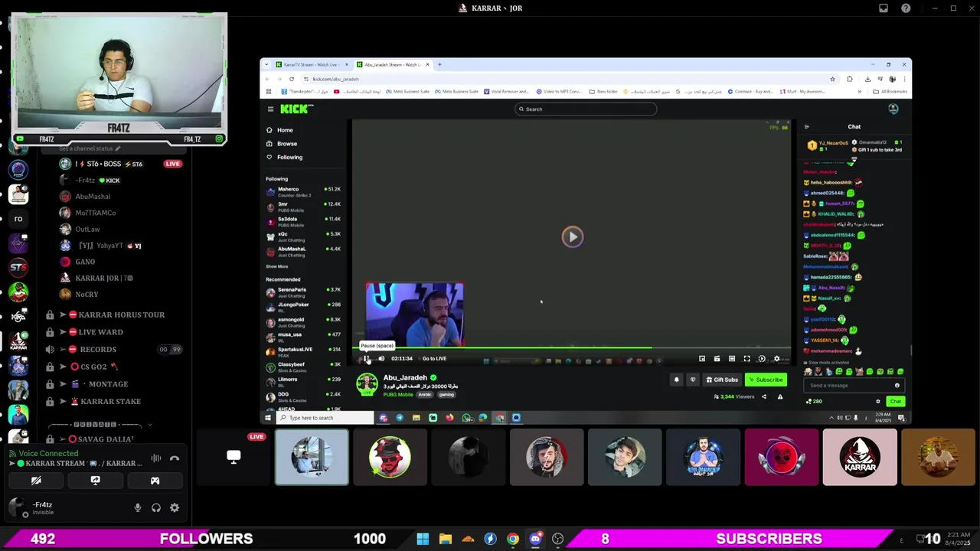Click the large play button overlay
The width and height of the screenshot is (980, 551).
pyautogui.click(x=573, y=236)
